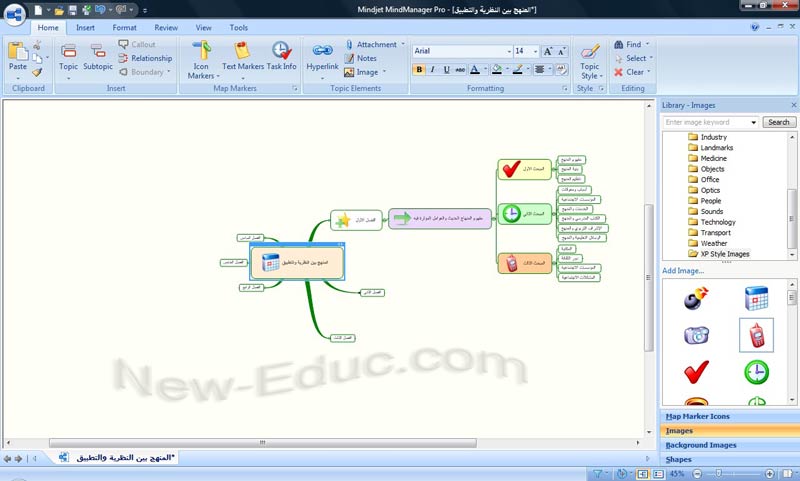Viewport: 800px width, 481px height.
Task: Click the Text Markers icon
Action: pos(242,50)
